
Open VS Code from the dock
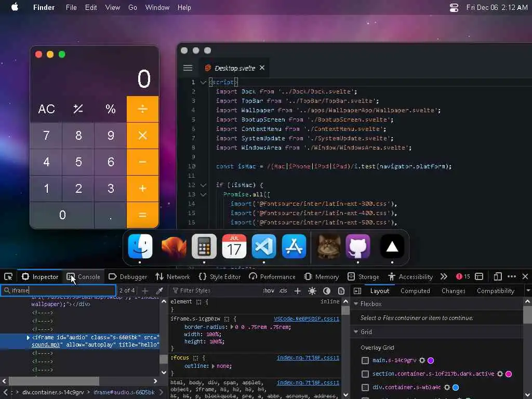click(264, 246)
